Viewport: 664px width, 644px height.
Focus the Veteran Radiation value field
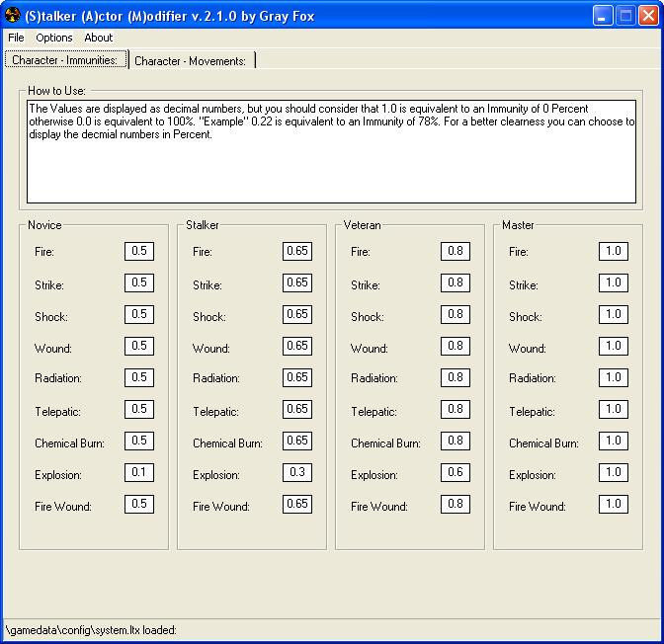point(456,377)
